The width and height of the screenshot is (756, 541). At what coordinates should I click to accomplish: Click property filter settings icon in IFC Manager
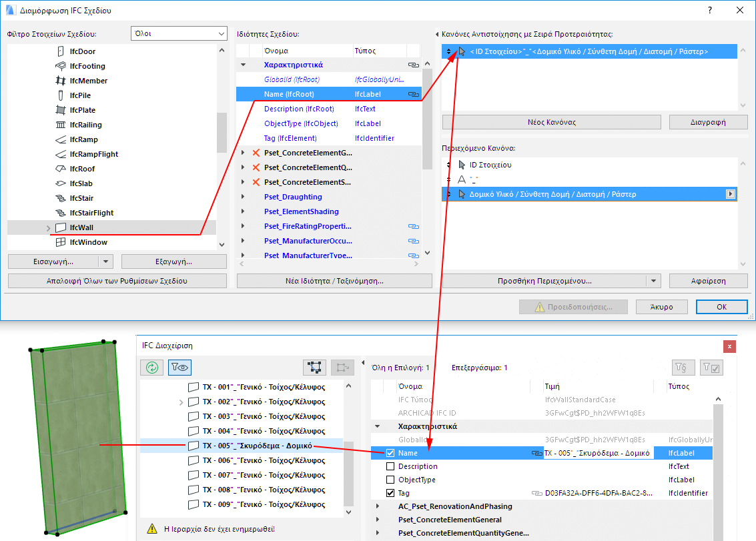[683, 368]
